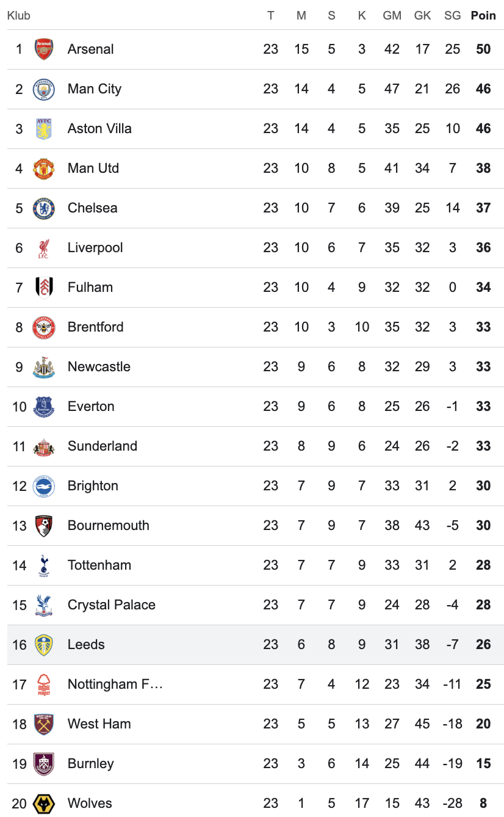Click the Klub column header
This screenshot has height=817, width=504.
point(19,16)
